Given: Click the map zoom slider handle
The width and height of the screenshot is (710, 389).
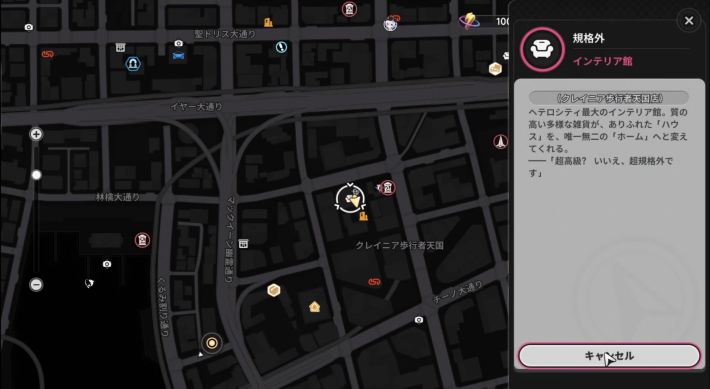Looking at the screenshot, I should pyautogui.click(x=36, y=175).
